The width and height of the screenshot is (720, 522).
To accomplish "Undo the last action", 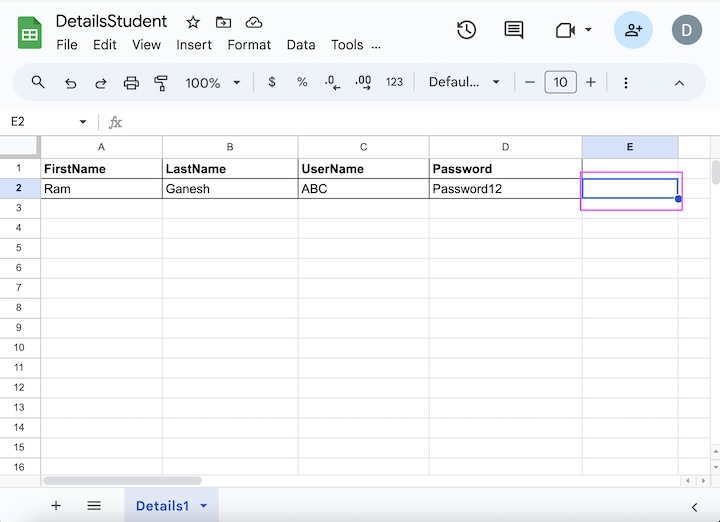I will [70, 82].
